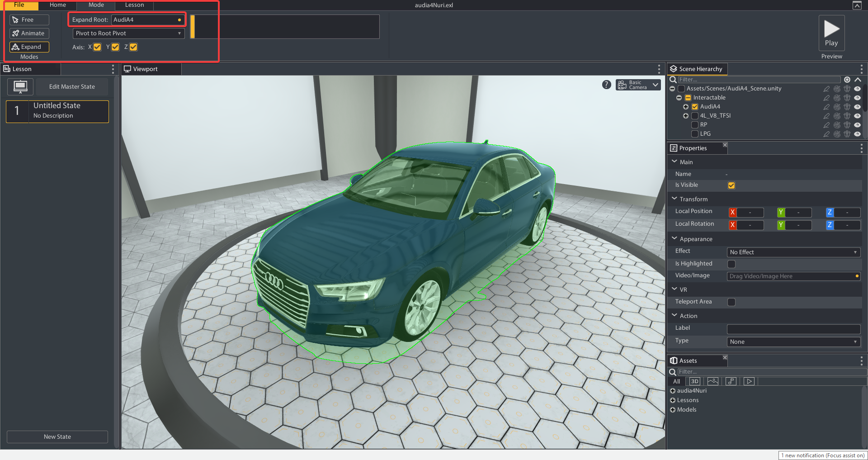Click the circle target icon beside hierarchy filter
This screenshot has height=460, width=868.
click(847, 80)
